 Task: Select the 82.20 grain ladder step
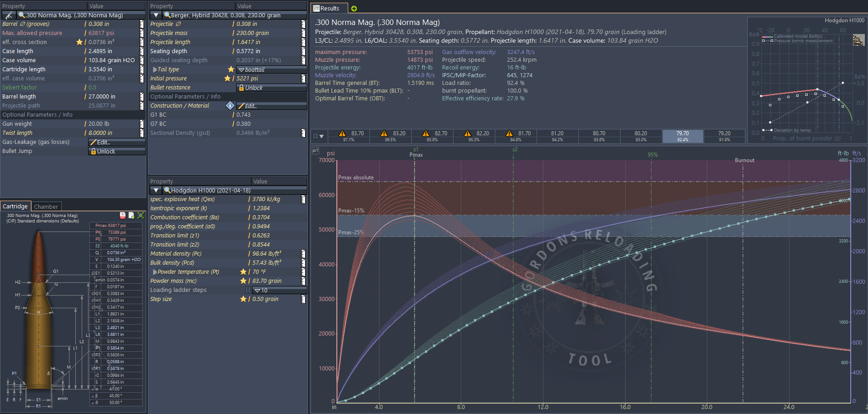[x=474, y=136]
